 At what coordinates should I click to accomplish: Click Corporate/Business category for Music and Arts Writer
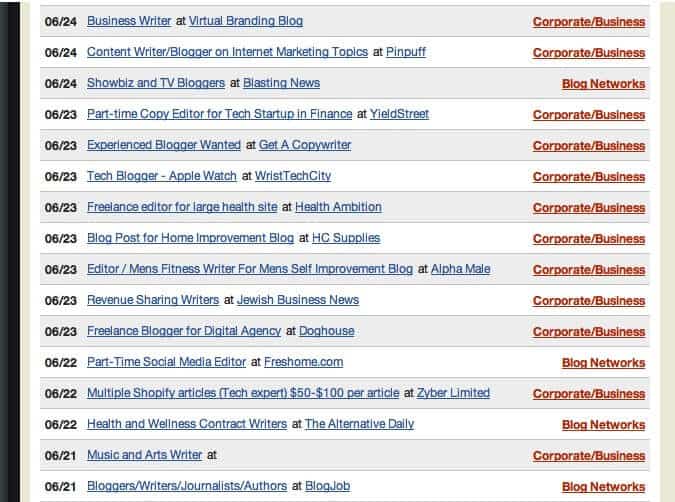point(589,456)
